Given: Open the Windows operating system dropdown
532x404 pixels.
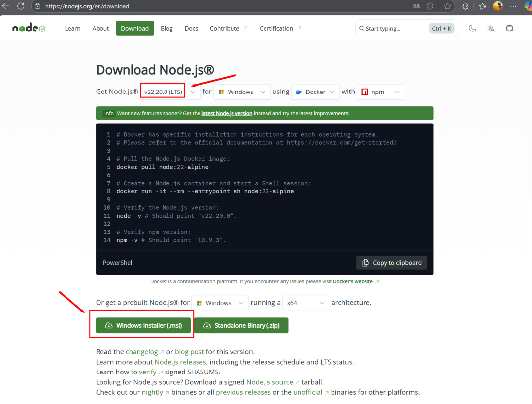Looking at the screenshot, I should coord(242,92).
